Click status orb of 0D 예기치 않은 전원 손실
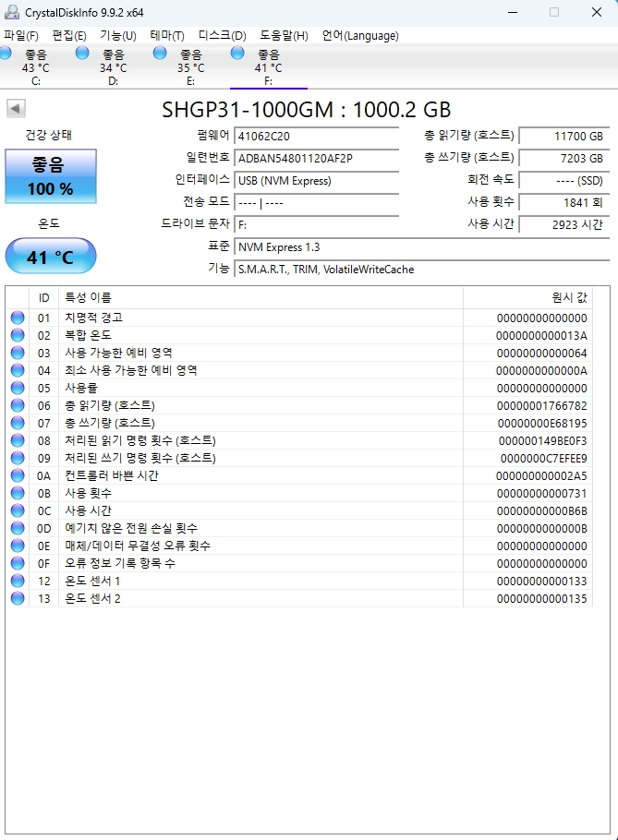The width and height of the screenshot is (618, 840). [18, 528]
